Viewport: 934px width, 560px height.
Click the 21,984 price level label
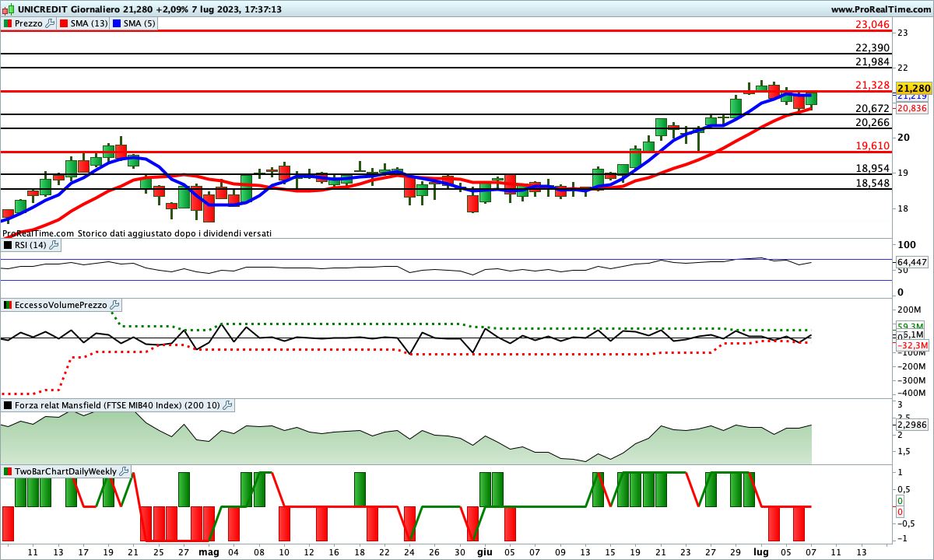click(x=872, y=61)
